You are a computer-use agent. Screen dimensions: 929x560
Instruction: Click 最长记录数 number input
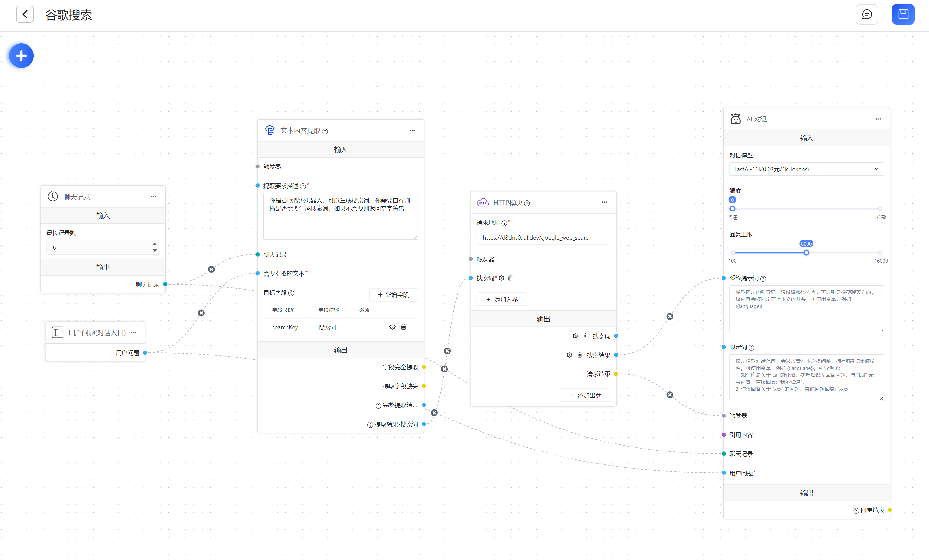tap(102, 247)
